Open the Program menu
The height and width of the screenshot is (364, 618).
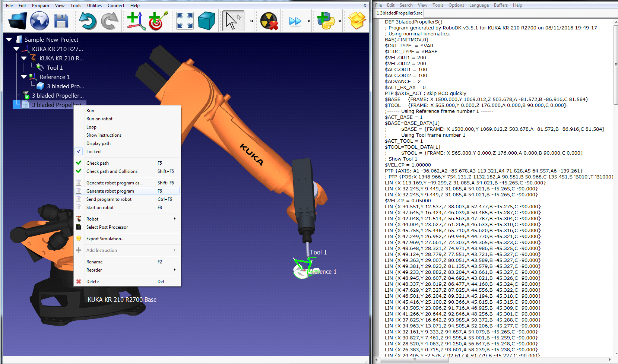tap(40, 5)
